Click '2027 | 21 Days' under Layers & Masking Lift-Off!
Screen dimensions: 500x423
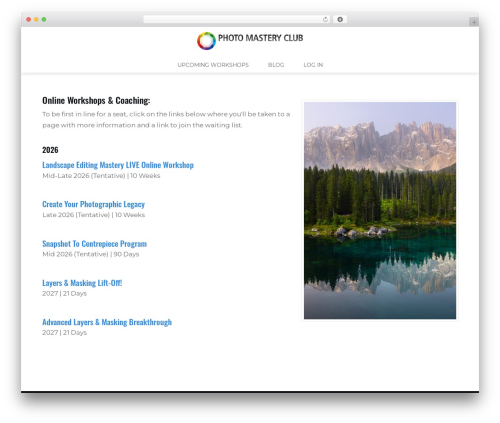pyautogui.click(x=65, y=293)
